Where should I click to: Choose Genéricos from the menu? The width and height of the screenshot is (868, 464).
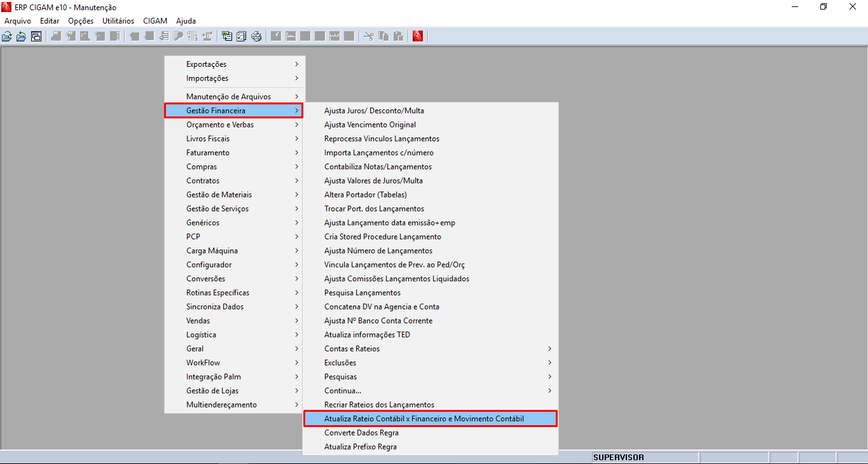[x=235, y=223]
